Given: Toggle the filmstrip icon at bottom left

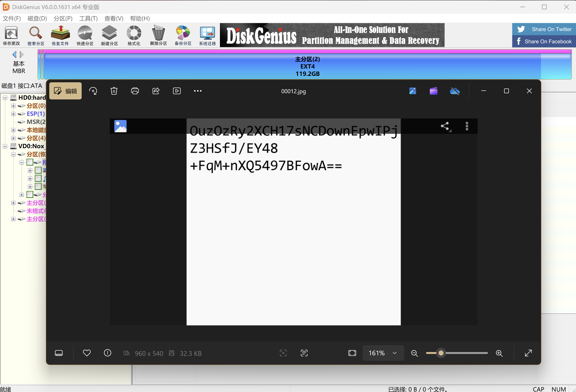Looking at the screenshot, I should click(x=59, y=353).
